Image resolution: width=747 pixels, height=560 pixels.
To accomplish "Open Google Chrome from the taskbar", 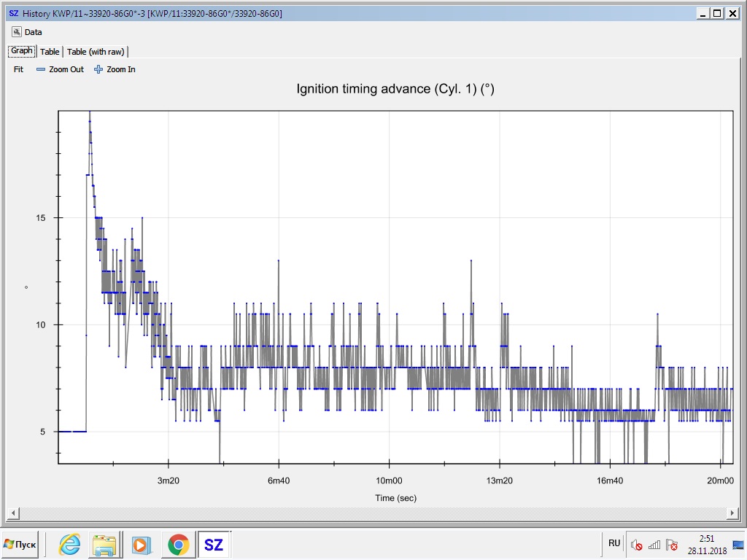I will click(178, 544).
